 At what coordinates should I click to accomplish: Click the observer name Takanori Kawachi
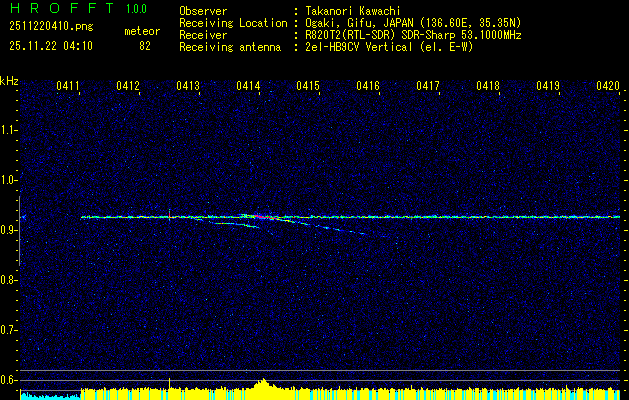[353, 11]
